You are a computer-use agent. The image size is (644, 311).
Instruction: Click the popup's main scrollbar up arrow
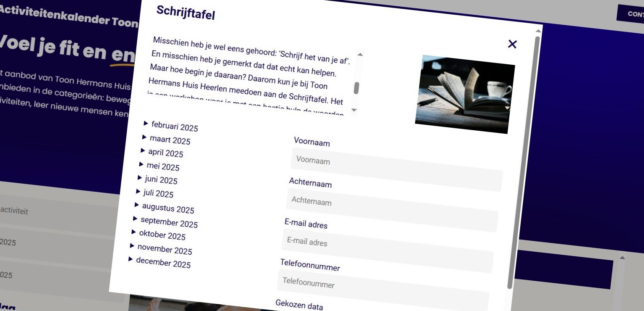point(538,31)
